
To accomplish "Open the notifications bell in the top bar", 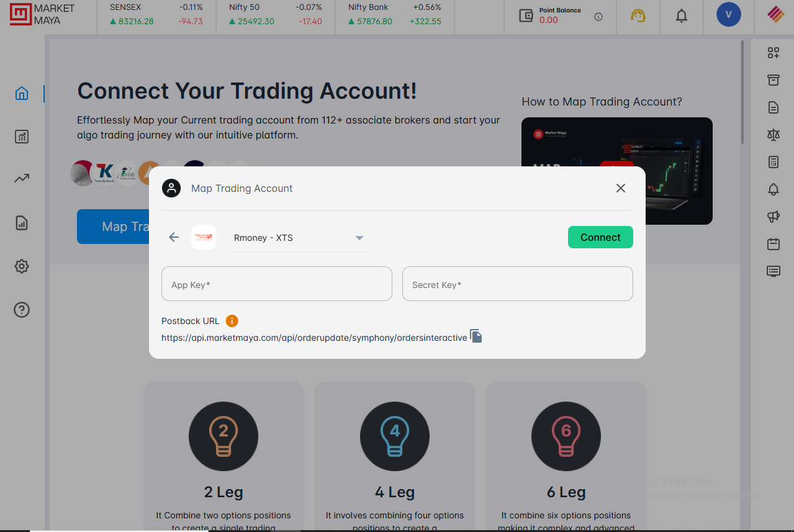I will point(682,16).
